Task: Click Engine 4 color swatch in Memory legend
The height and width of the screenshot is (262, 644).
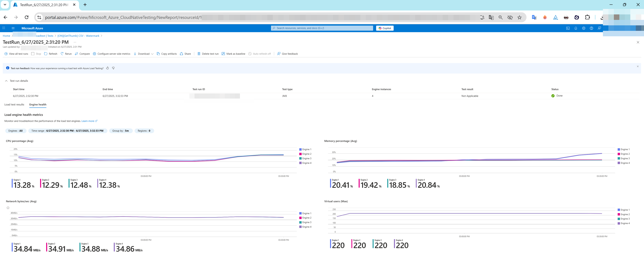Action: pos(619,163)
